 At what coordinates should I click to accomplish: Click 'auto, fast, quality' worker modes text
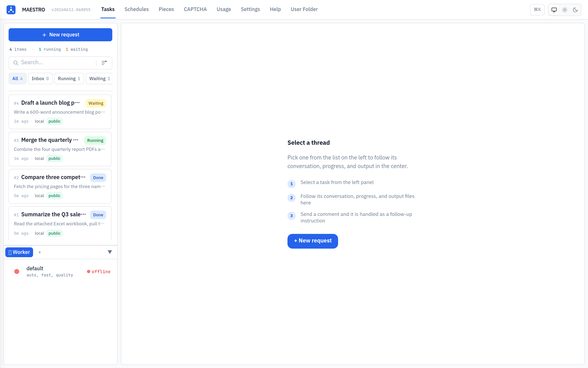click(50, 275)
